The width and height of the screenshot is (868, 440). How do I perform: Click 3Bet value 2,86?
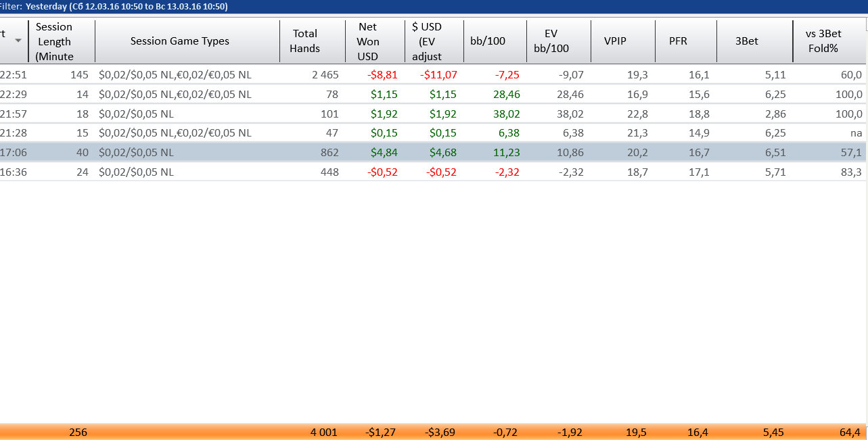tap(775, 114)
